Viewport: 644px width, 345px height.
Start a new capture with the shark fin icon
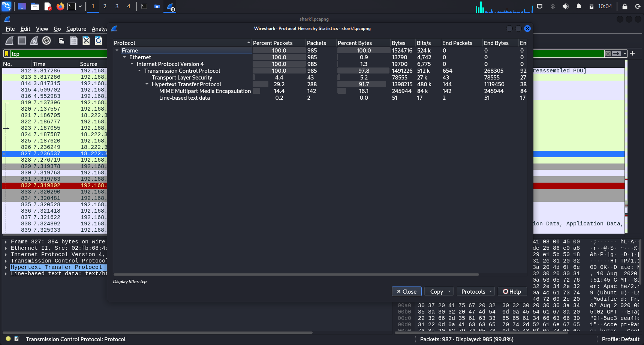click(9, 40)
